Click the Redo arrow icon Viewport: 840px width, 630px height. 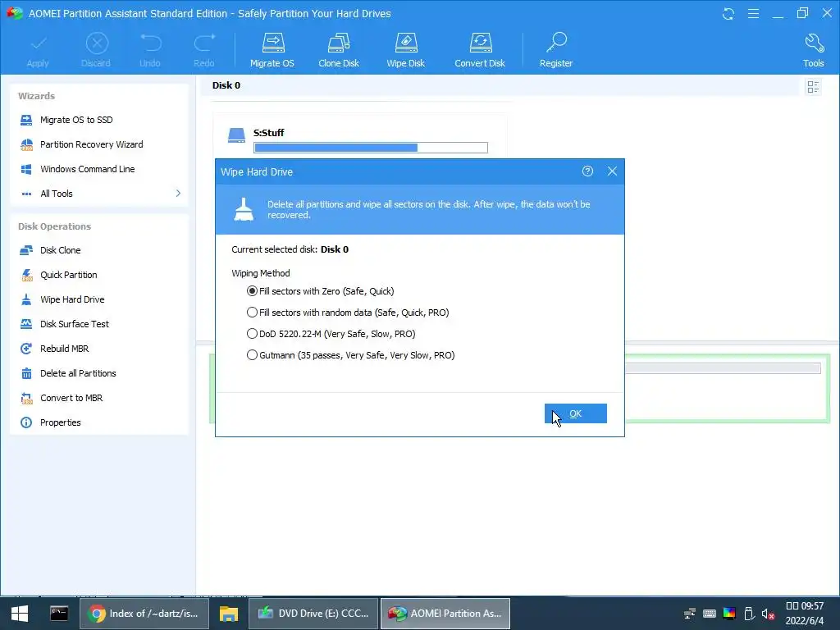pos(204,43)
